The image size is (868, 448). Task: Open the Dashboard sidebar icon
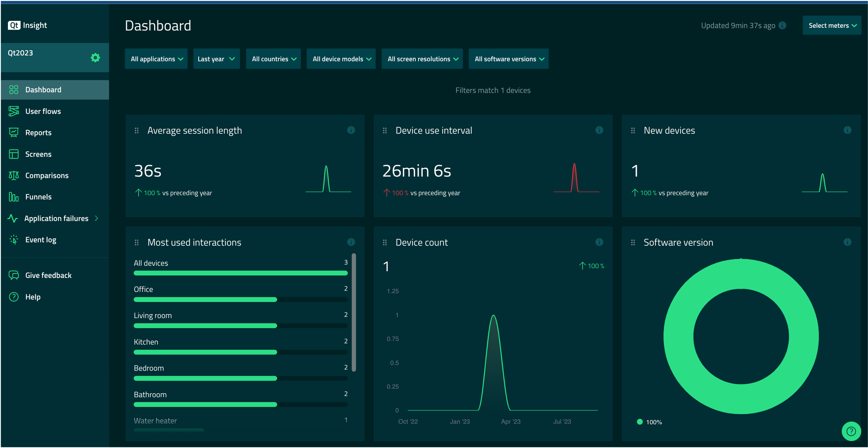pyautogui.click(x=13, y=89)
